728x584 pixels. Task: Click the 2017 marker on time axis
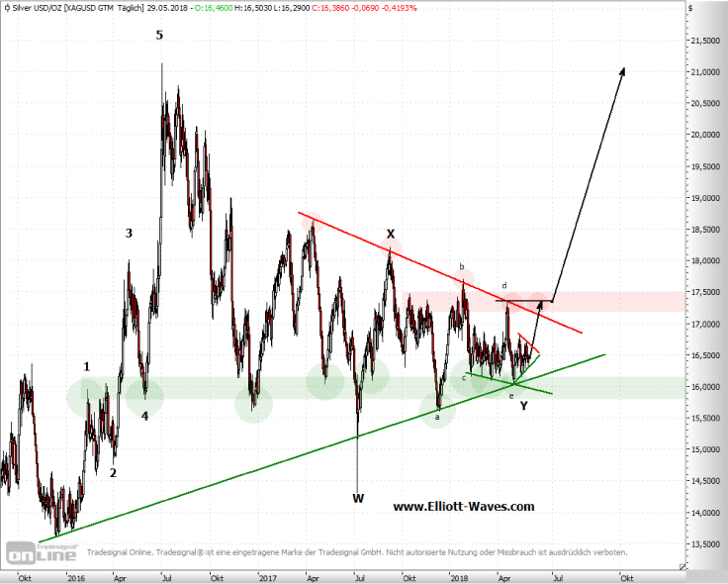point(265,577)
